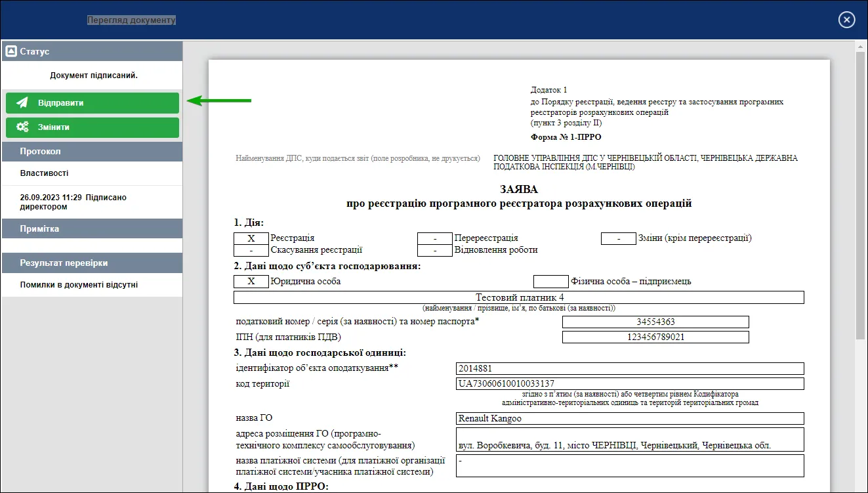Screen dimensions: 868x493
Task: Toggle the Фізична особа – підприємець box
Action: tap(550, 282)
